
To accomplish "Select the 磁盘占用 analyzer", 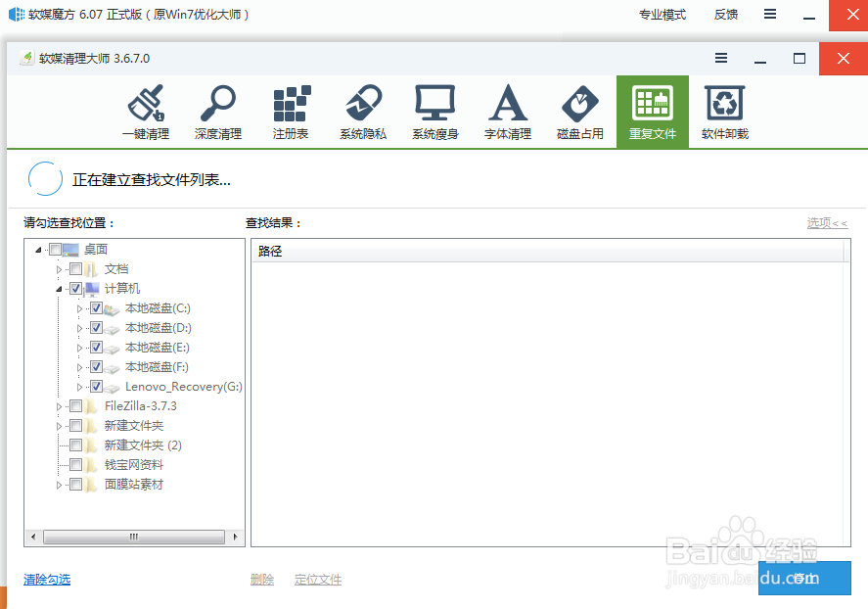I will [579, 111].
